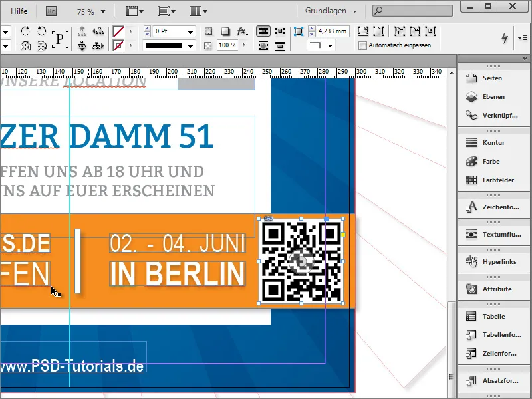Open view options dropdown
Screen dimensions: 532x399
tap(134, 11)
